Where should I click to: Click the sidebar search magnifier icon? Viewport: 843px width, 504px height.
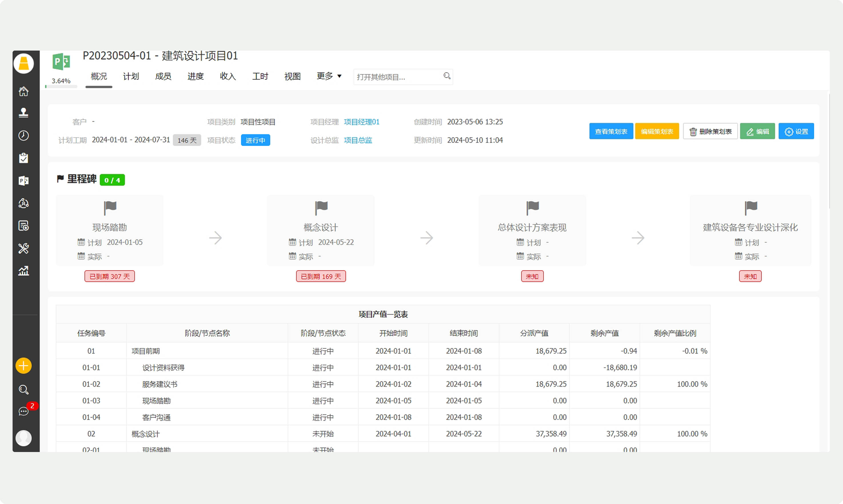(x=23, y=389)
